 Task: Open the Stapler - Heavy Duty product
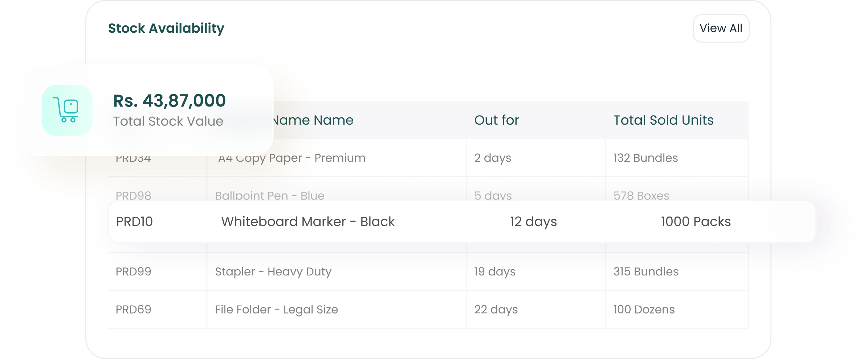[273, 272]
